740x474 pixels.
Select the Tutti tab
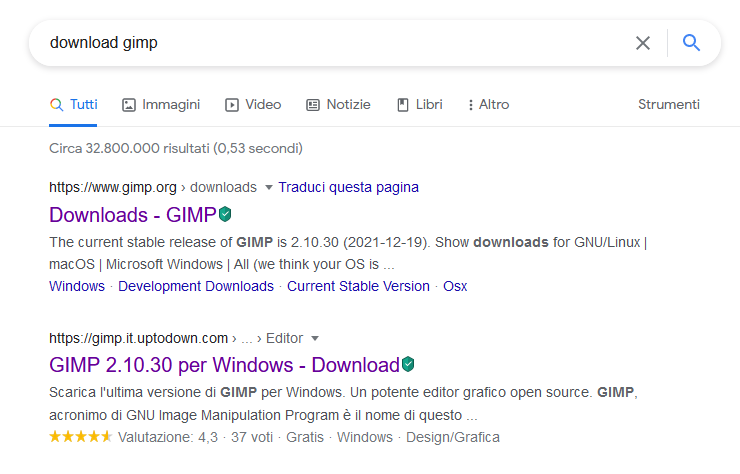point(74,104)
